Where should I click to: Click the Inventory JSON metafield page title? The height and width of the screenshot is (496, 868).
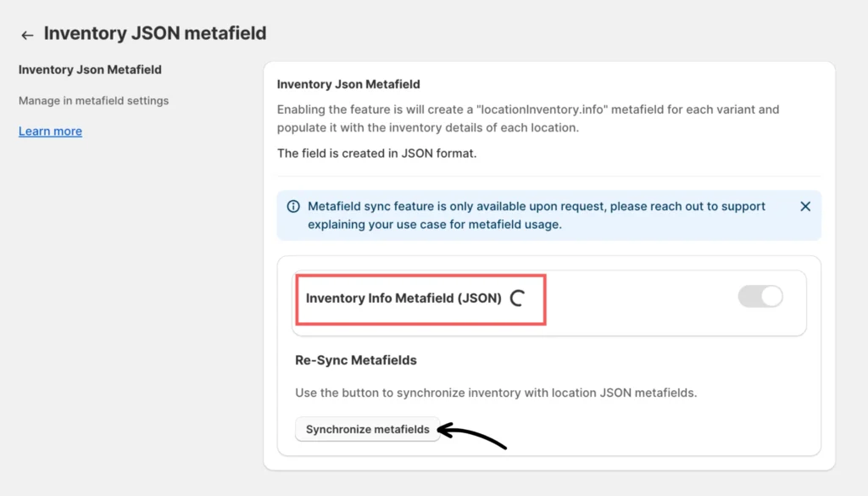click(x=155, y=34)
